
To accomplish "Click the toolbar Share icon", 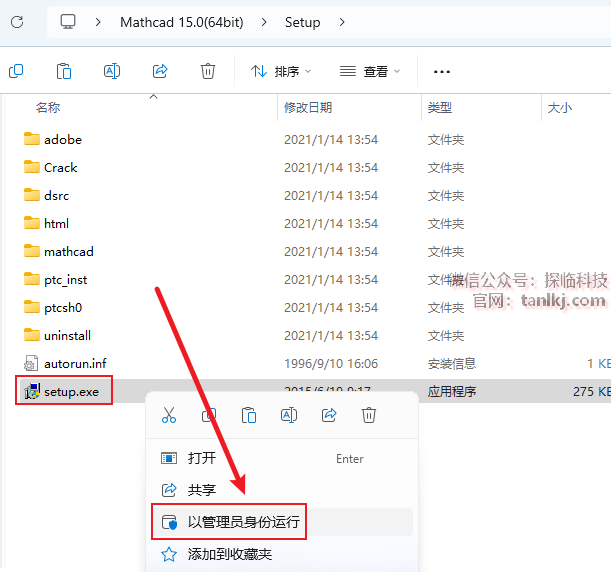I will [x=160, y=71].
